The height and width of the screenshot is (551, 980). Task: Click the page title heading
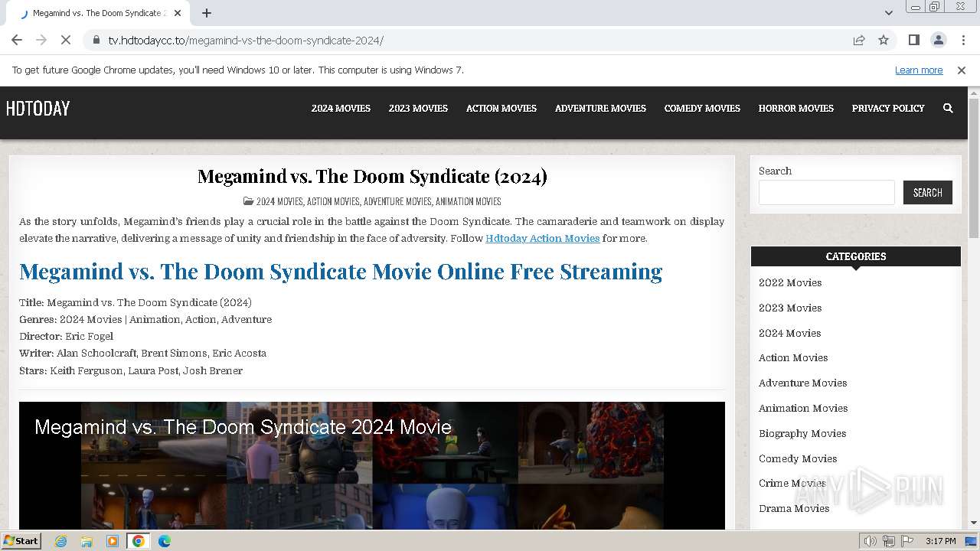372,176
